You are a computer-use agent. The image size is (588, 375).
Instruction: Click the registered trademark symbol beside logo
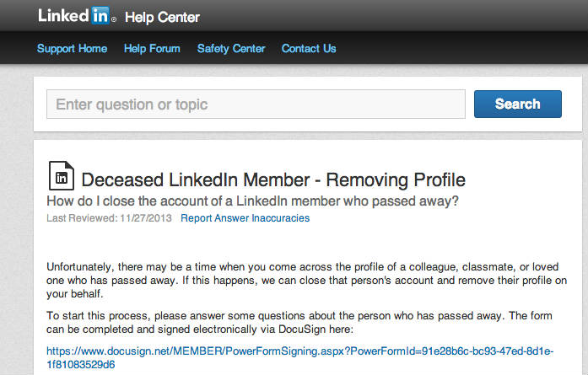[114, 19]
